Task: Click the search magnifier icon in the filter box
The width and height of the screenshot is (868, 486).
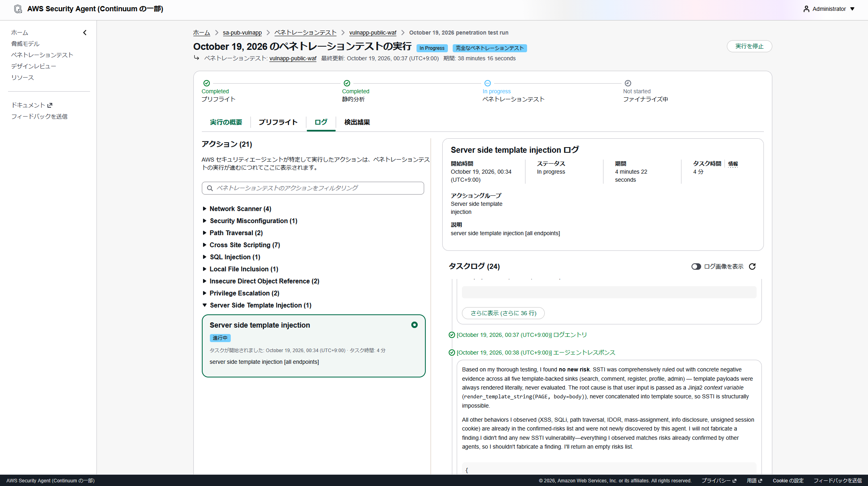Action: point(210,188)
